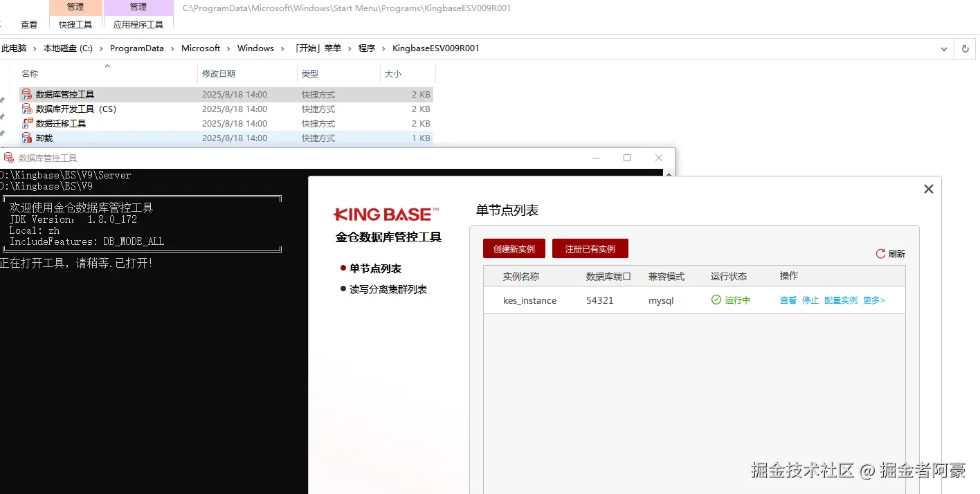Navigate to 本地磁盘 (C:) in breadcrumb

pos(68,48)
